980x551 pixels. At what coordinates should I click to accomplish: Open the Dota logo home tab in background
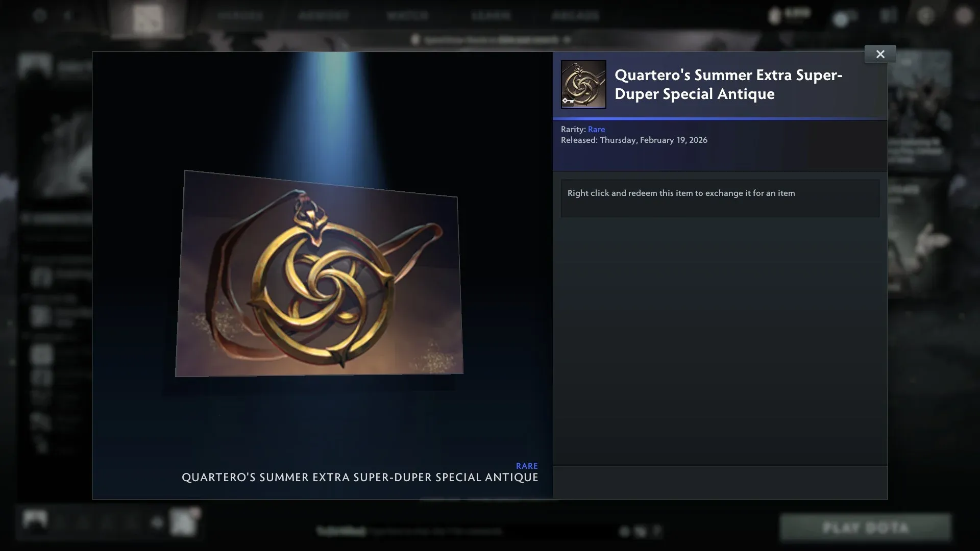coord(148,18)
